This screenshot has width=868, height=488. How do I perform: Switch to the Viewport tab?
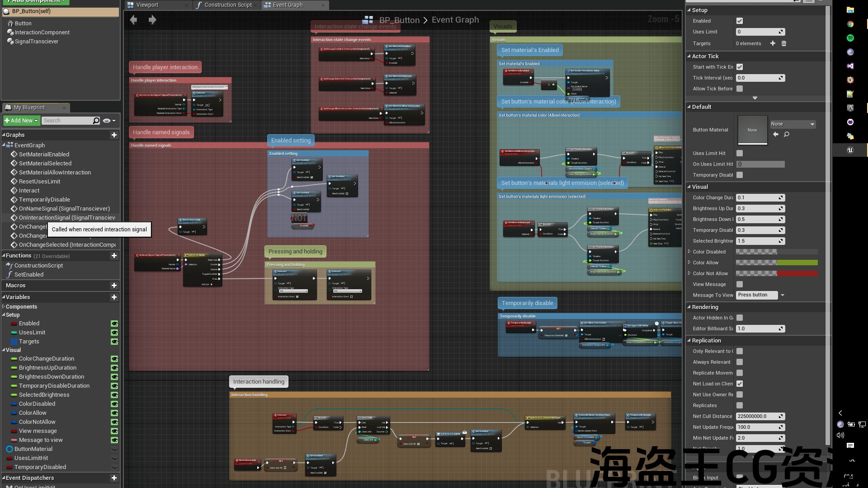147,5
